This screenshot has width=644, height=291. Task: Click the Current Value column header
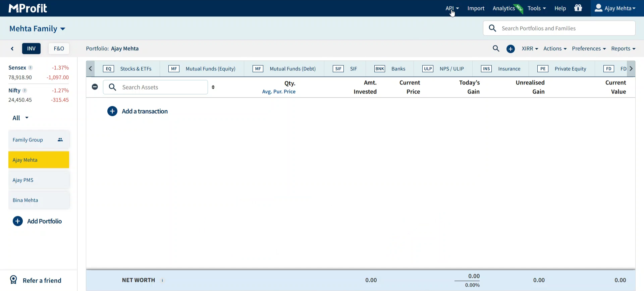pyautogui.click(x=616, y=87)
